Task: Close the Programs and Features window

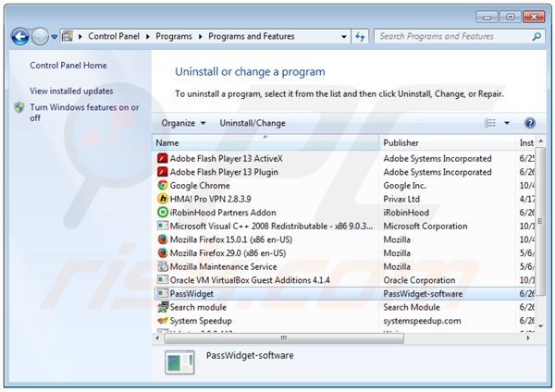Action: [534, 17]
